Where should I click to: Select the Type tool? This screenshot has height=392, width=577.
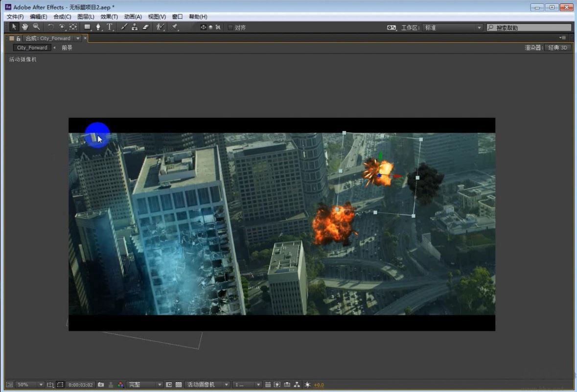point(109,27)
